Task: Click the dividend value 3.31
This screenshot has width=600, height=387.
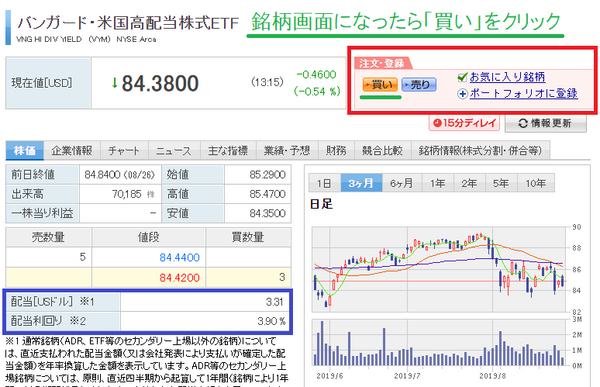Action: [x=275, y=302]
